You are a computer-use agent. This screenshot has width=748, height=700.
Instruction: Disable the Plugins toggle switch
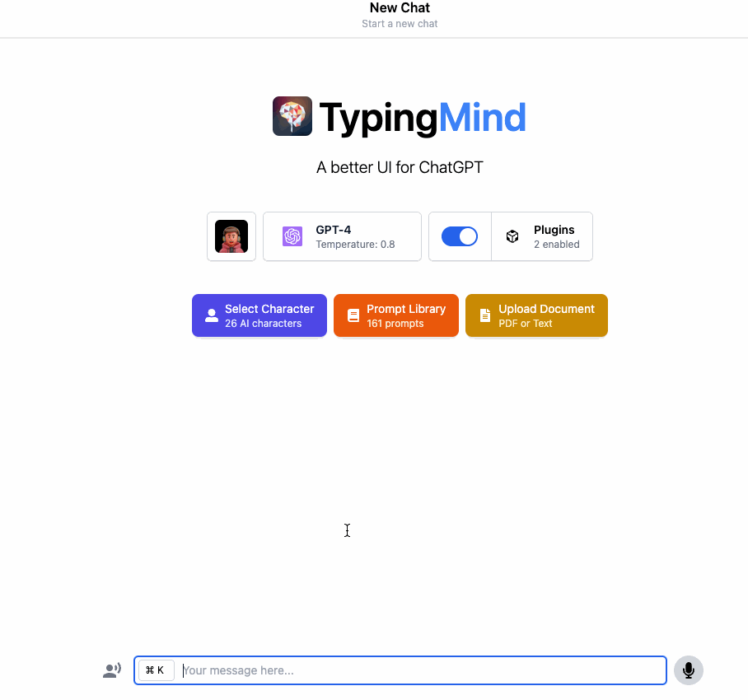[x=459, y=236]
